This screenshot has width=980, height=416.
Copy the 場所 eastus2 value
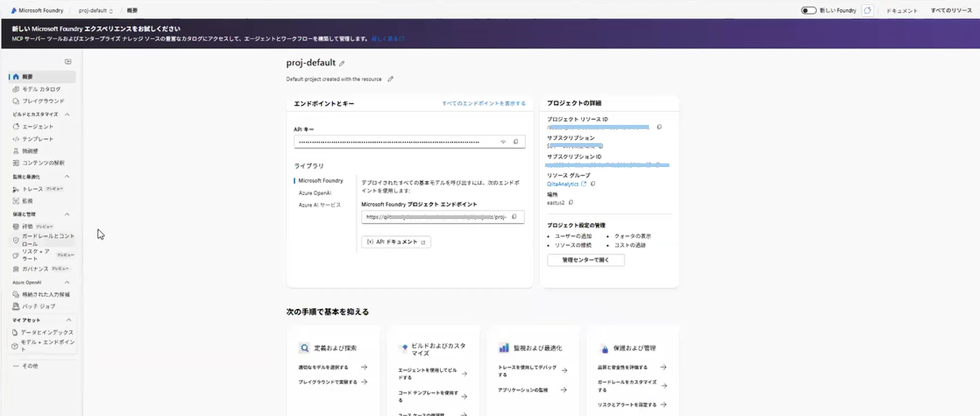(x=571, y=202)
